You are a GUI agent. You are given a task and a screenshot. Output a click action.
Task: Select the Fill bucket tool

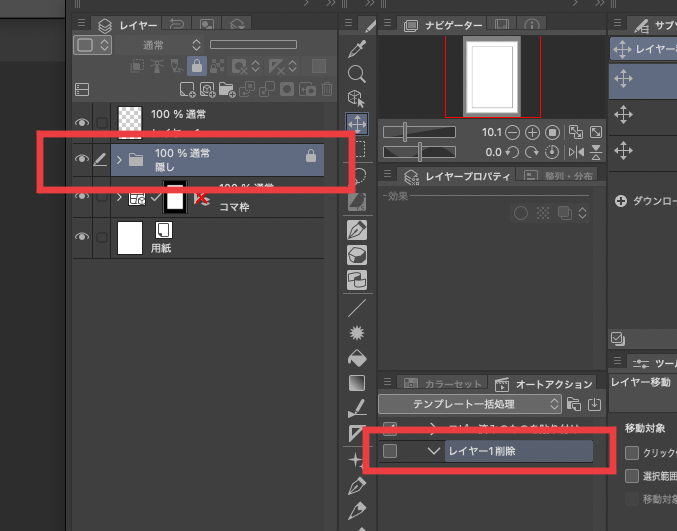coord(357,358)
